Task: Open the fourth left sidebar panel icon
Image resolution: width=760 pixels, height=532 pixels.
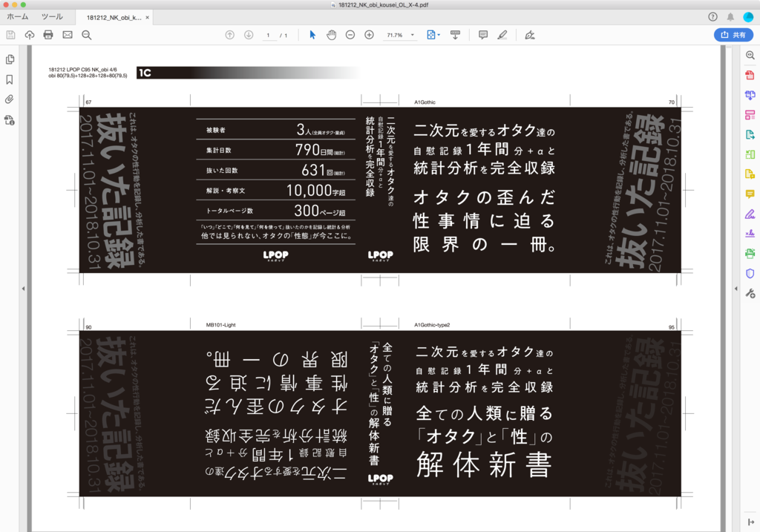Action: [x=10, y=119]
